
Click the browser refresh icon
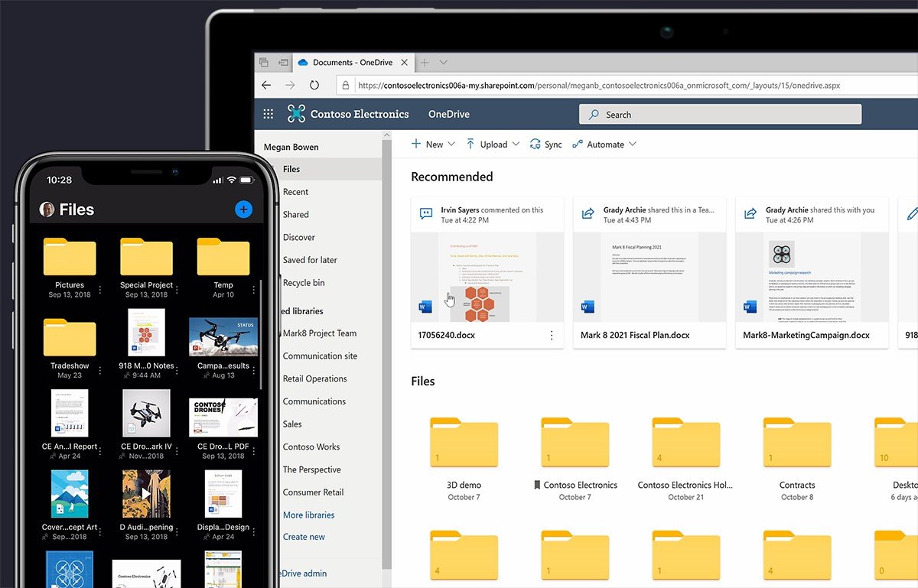click(314, 86)
